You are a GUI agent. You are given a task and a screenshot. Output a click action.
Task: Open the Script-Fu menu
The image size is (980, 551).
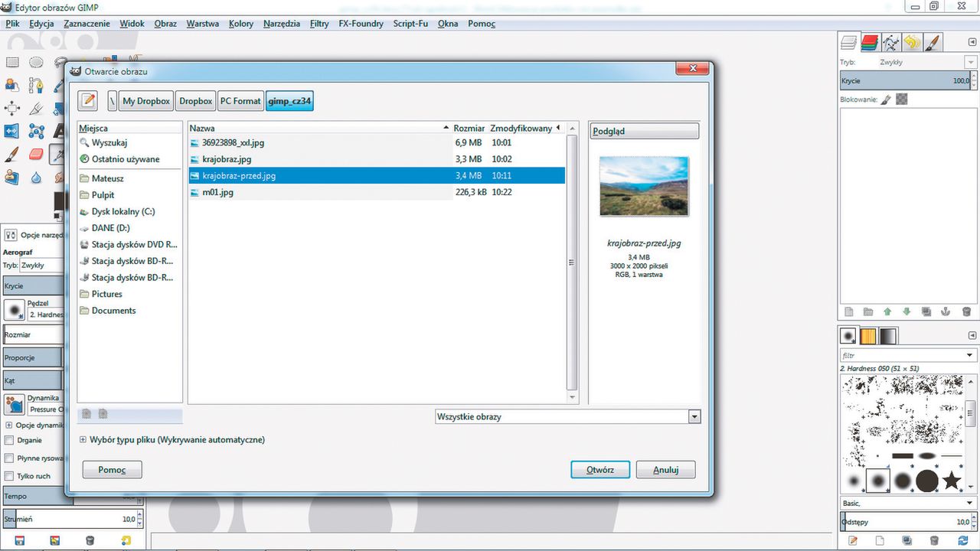click(410, 24)
